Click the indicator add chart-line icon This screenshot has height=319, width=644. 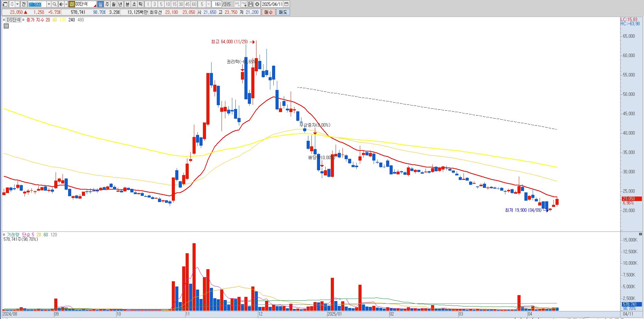(x=244, y=4)
